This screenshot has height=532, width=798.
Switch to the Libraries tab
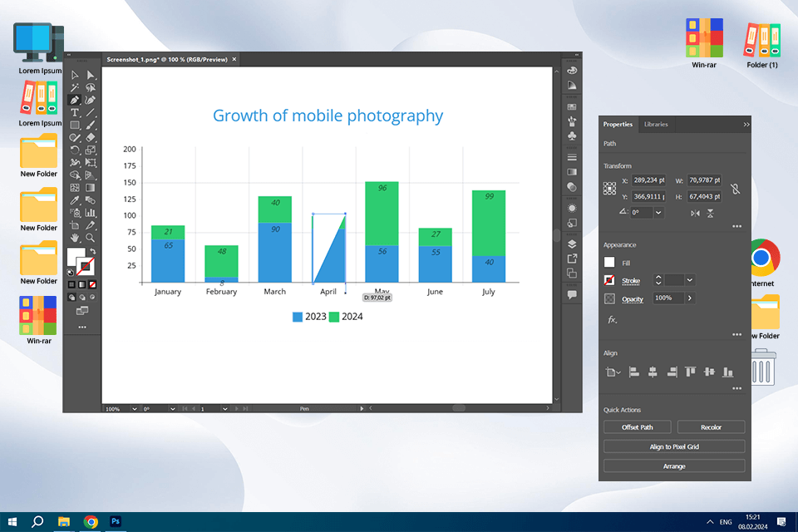pyautogui.click(x=656, y=124)
